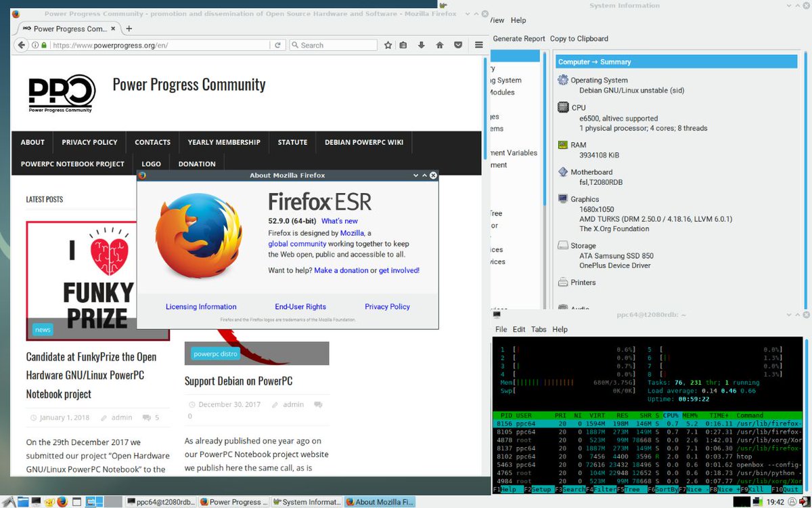Click the lock screen icon in system tray

tap(792, 502)
